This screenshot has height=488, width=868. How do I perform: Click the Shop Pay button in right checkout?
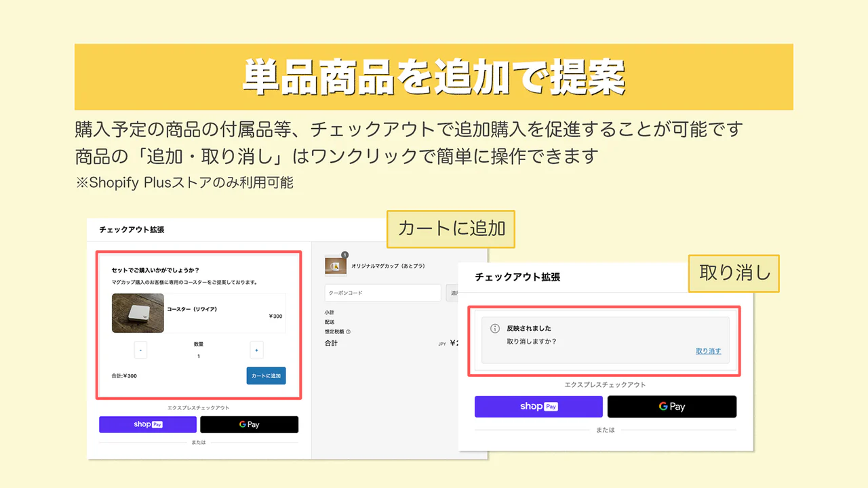coord(538,407)
